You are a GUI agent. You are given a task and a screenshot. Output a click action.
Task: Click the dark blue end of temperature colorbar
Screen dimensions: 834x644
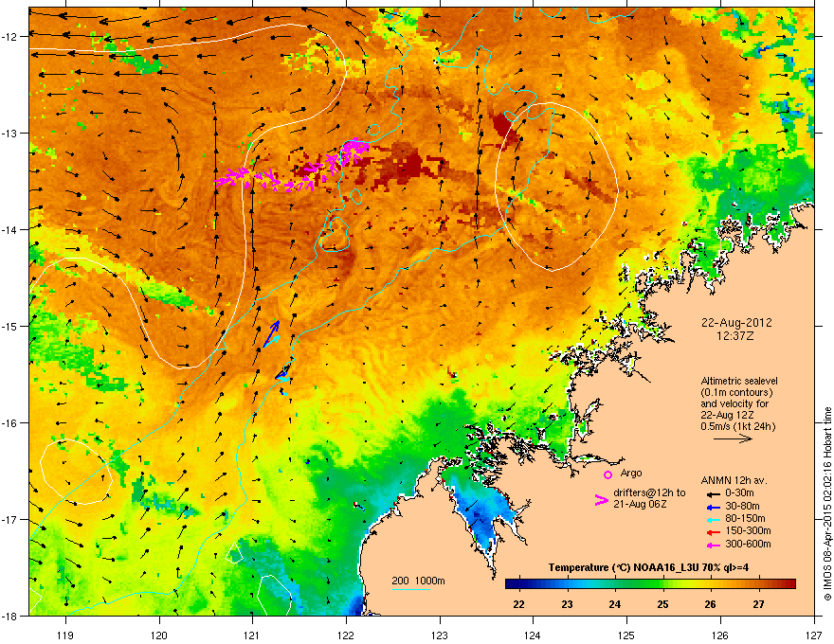[512, 584]
